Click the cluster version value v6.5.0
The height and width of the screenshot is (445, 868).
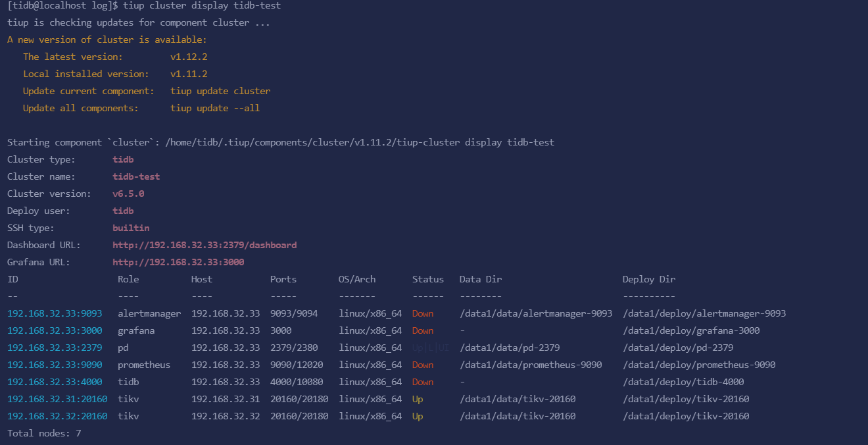[128, 194]
